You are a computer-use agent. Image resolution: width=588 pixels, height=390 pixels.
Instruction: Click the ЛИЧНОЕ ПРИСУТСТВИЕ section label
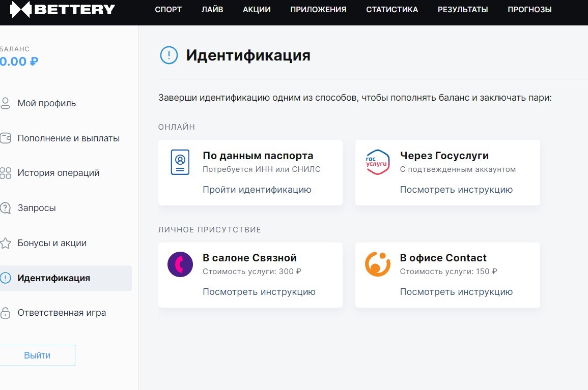point(210,230)
